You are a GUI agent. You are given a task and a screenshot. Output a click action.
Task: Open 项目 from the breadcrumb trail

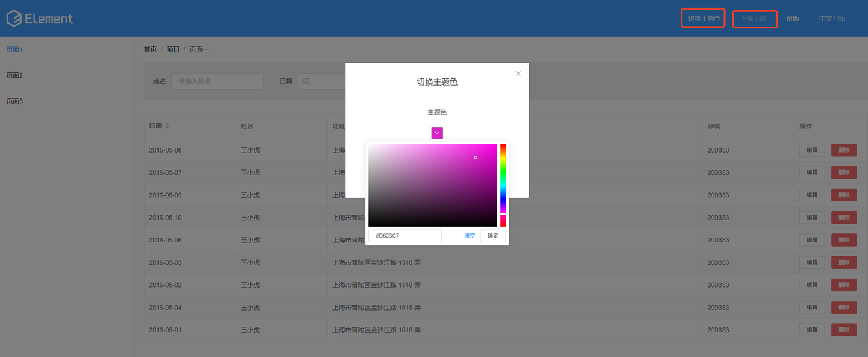[173, 49]
